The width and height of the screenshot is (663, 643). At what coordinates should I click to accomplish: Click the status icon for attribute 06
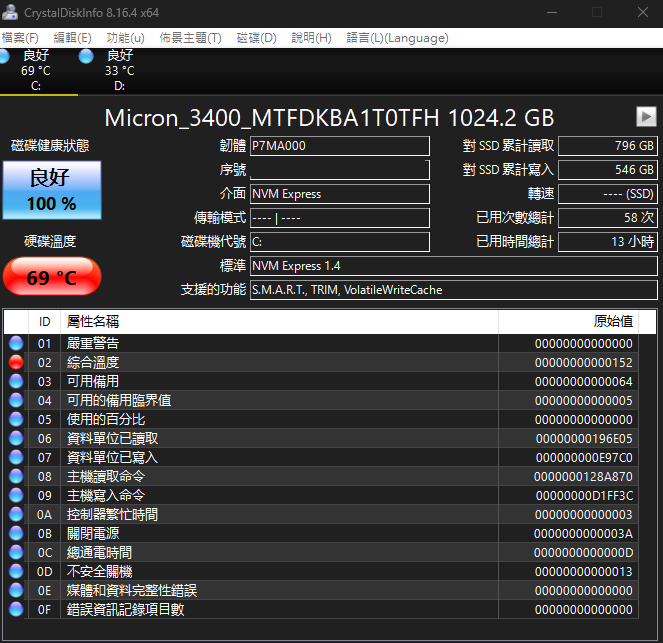click(16, 438)
